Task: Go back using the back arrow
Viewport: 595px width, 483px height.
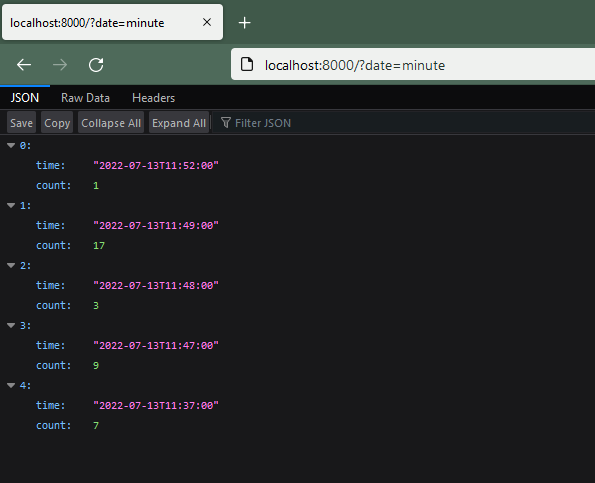Action: pyautogui.click(x=24, y=65)
